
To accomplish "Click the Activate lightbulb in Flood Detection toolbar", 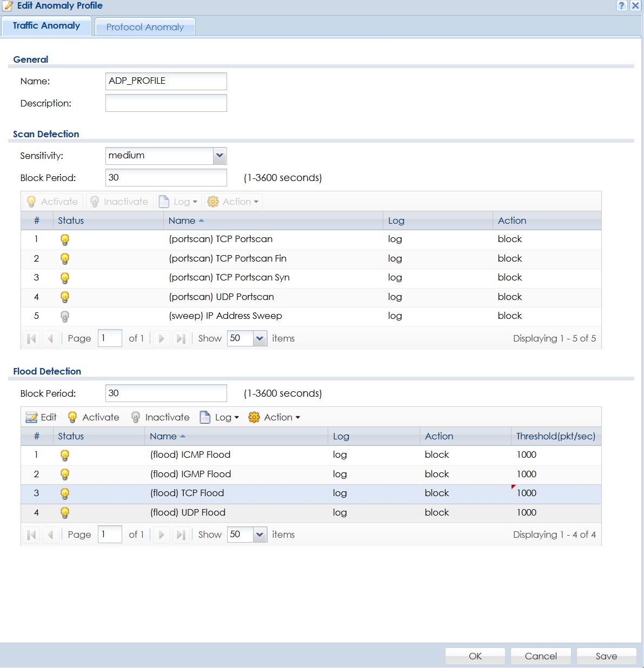I will pos(72,417).
